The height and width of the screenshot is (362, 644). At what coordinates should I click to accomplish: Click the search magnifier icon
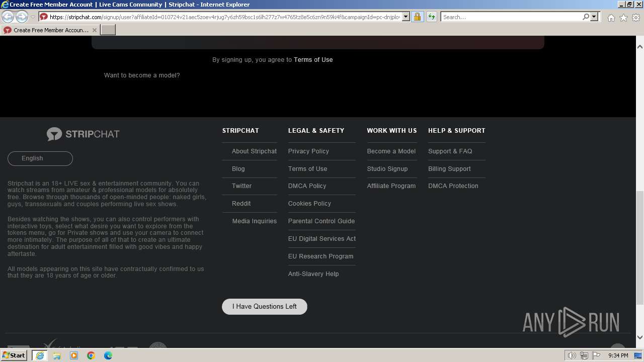click(x=586, y=17)
